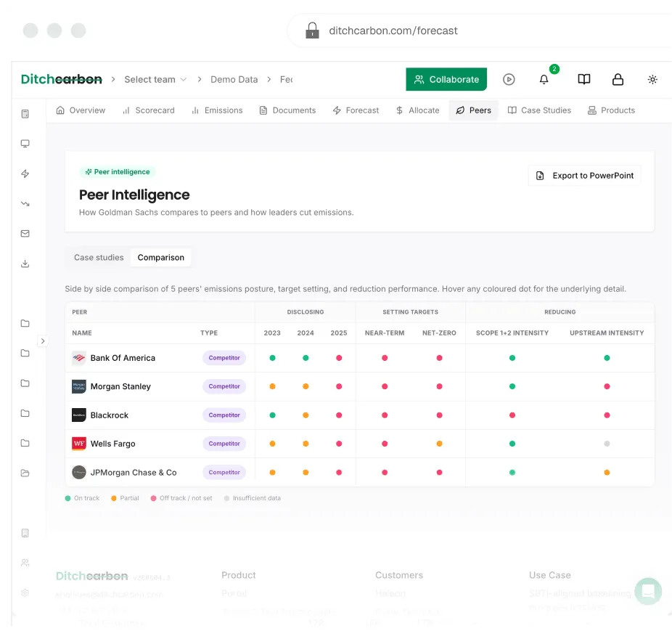Switch to the Forecast tab
This screenshot has height=631, width=672.
pos(356,110)
